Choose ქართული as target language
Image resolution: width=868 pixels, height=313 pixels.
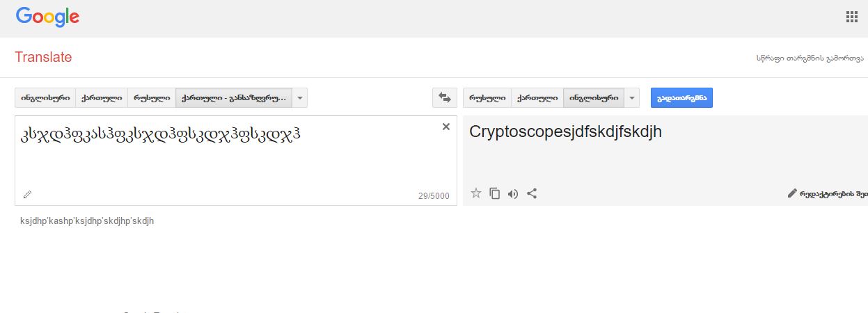pos(537,98)
